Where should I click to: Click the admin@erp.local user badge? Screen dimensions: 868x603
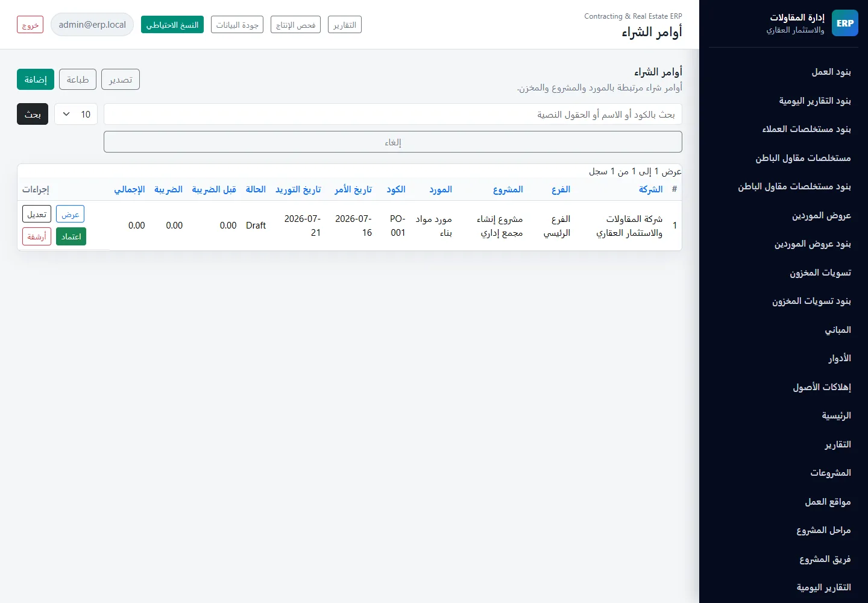(x=92, y=25)
